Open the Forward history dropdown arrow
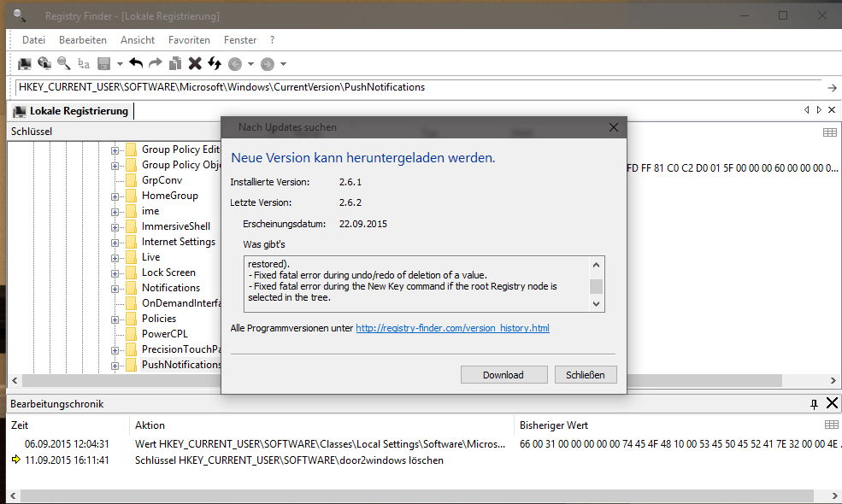This screenshot has width=842, height=504. tap(284, 64)
